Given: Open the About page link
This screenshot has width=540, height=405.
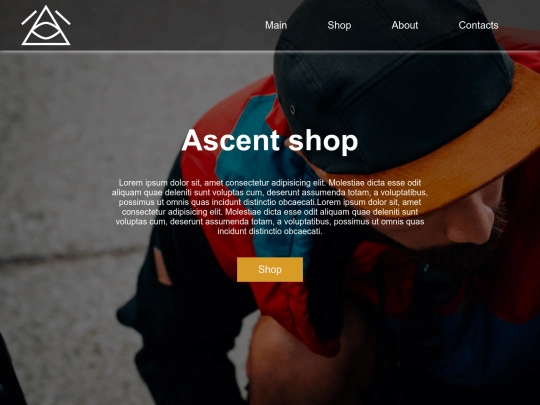Looking at the screenshot, I should (x=405, y=25).
